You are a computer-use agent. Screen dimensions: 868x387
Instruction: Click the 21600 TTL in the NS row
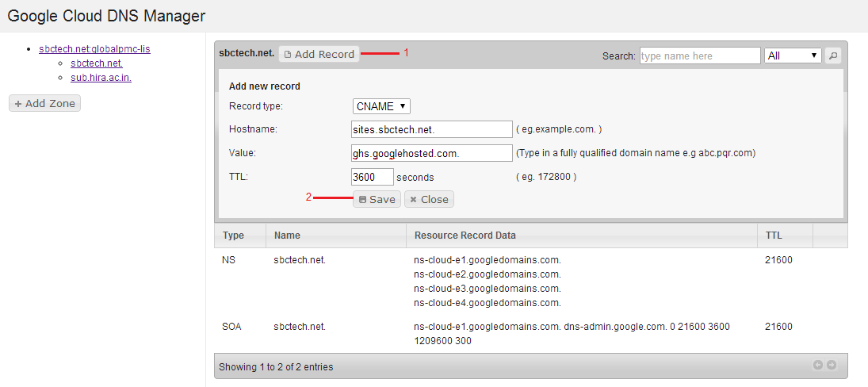click(779, 259)
